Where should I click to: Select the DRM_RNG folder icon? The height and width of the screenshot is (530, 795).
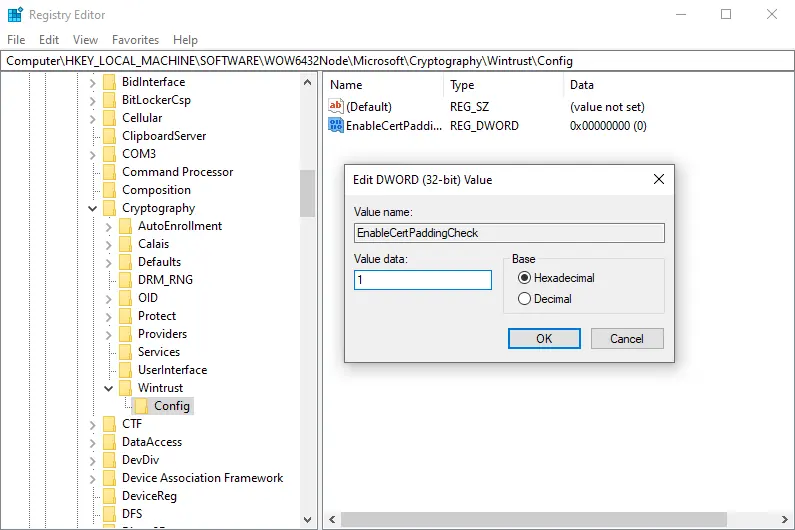tap(125, 280)
